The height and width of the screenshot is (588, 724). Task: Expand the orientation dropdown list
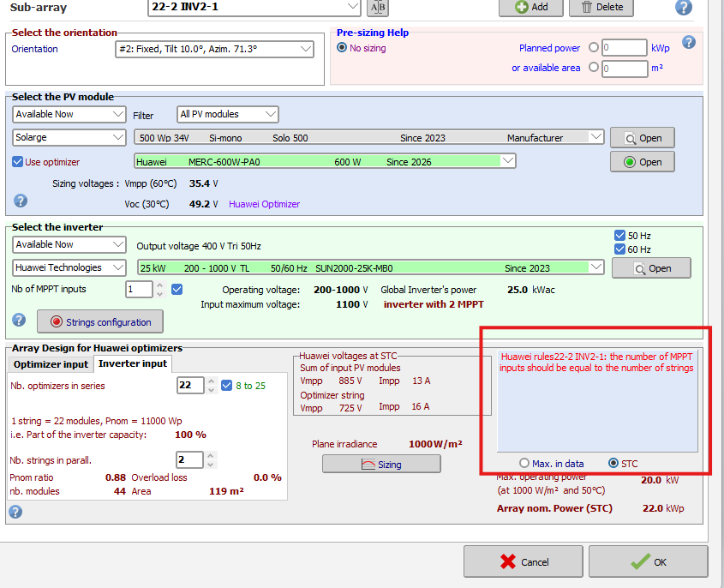click(306, 50)
